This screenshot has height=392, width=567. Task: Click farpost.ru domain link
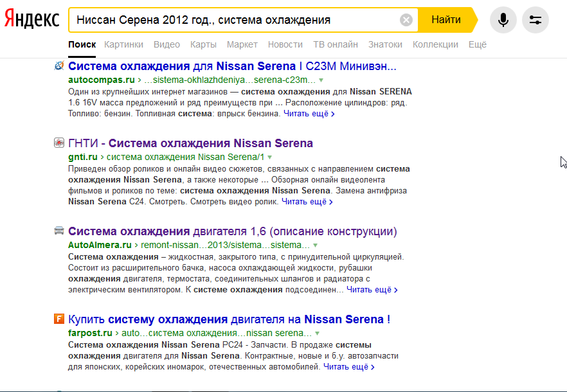pos(90,333)
